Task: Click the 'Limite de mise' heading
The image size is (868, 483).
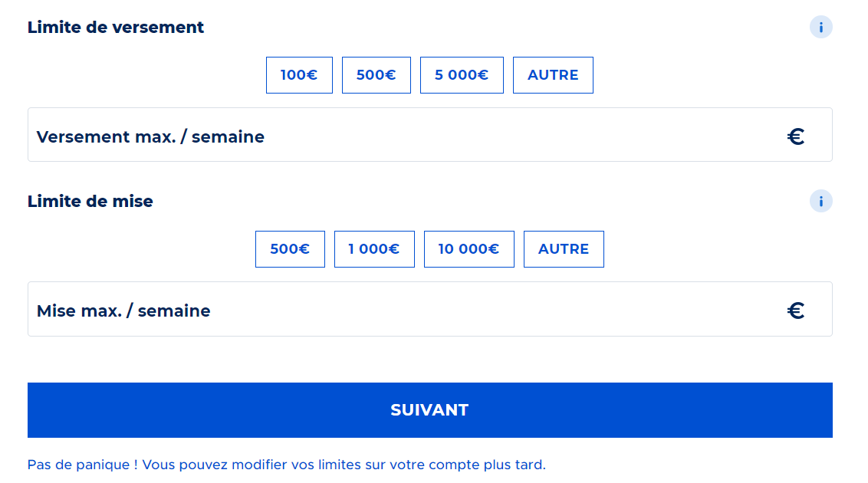Action: click(90, 202)
